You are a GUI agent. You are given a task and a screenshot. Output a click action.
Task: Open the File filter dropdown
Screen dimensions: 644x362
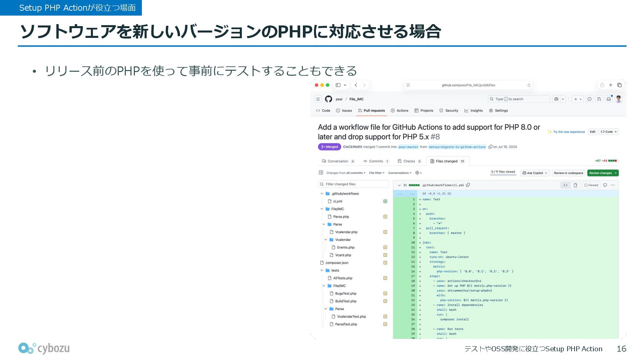click(x=377, y=173)
